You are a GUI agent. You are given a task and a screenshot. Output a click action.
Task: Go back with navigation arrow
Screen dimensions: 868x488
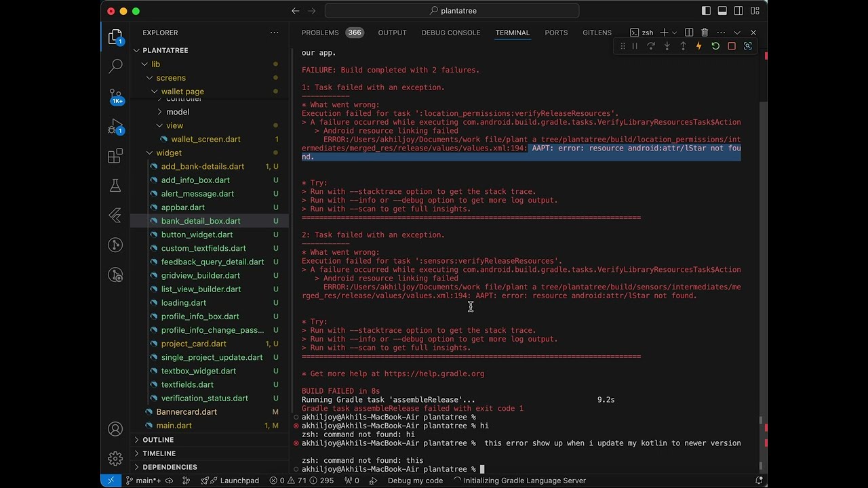tap(295, 11)
